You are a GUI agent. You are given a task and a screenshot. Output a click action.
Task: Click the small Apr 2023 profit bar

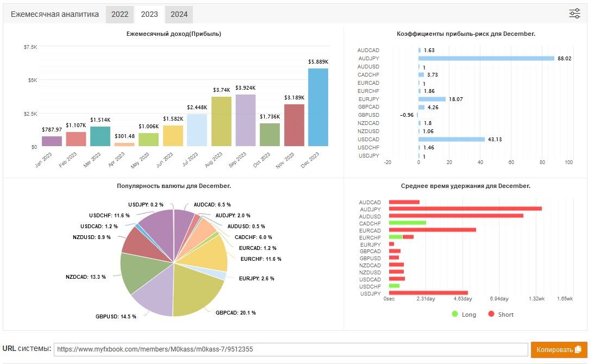click(124, 145)
